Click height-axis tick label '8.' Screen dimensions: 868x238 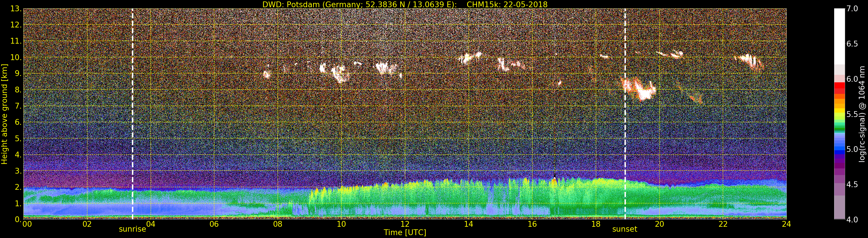pos(18,90)
